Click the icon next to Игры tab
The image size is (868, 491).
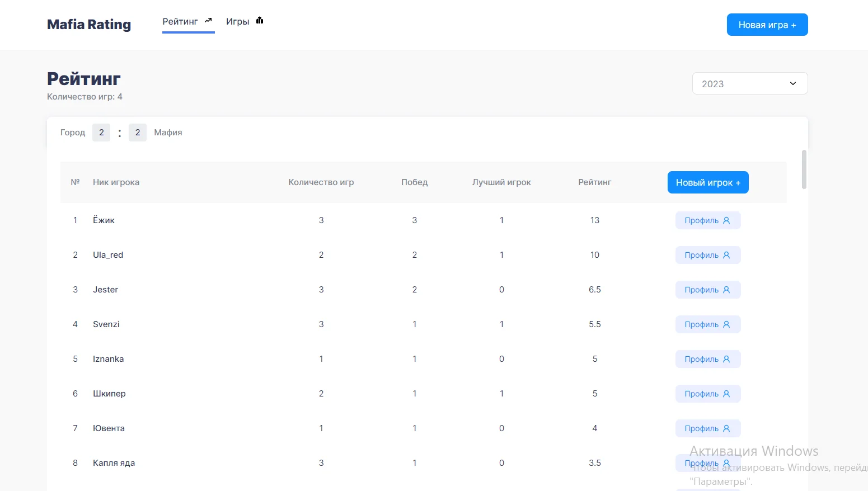pos(260,21)
